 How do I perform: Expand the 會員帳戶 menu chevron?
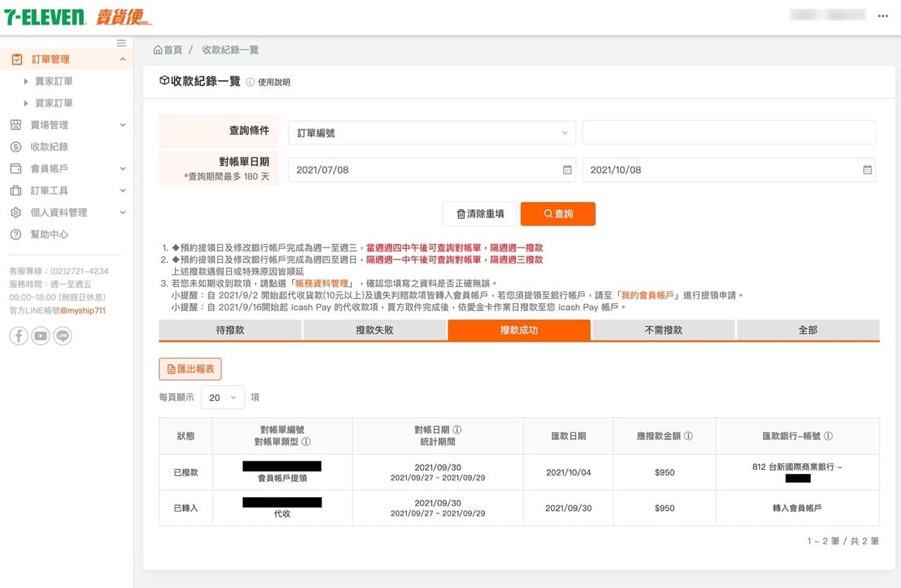point(122,169)
